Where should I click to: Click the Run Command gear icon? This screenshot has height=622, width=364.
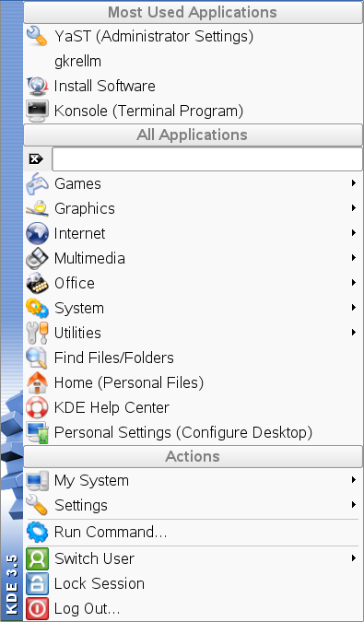click(37, 532)
